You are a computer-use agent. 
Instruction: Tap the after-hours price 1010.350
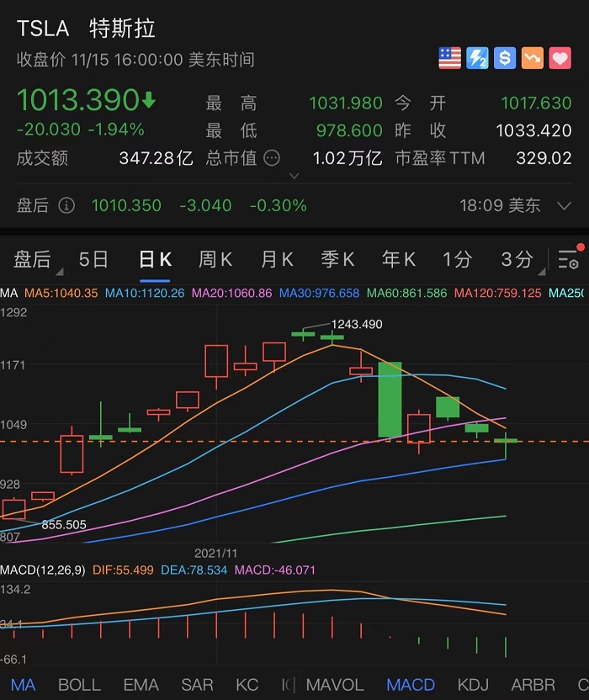[126, 206]
